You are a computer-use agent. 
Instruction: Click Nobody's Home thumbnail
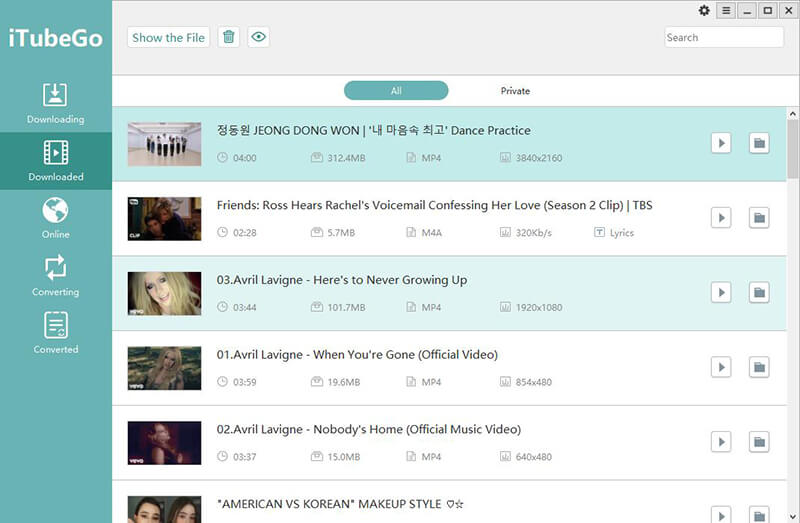coord(164,443)
